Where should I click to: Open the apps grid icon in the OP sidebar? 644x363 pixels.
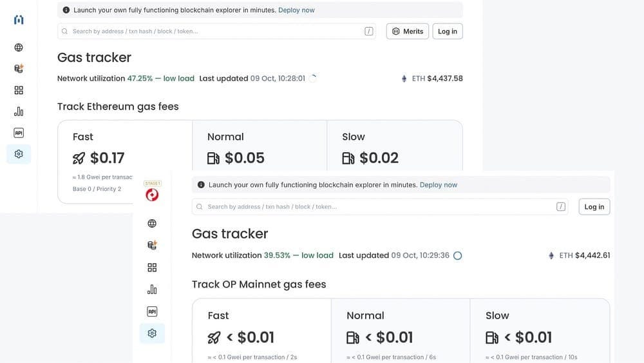click(x=152, y=268)
